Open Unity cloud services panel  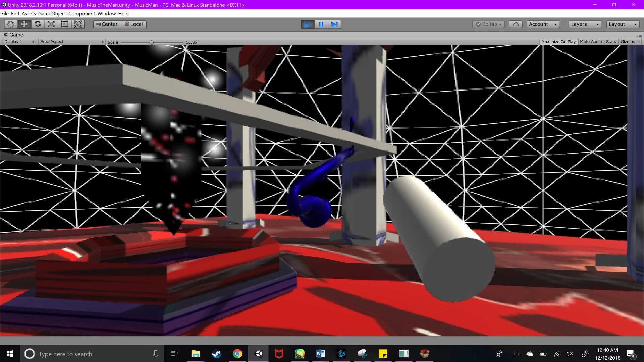point(516,24)
